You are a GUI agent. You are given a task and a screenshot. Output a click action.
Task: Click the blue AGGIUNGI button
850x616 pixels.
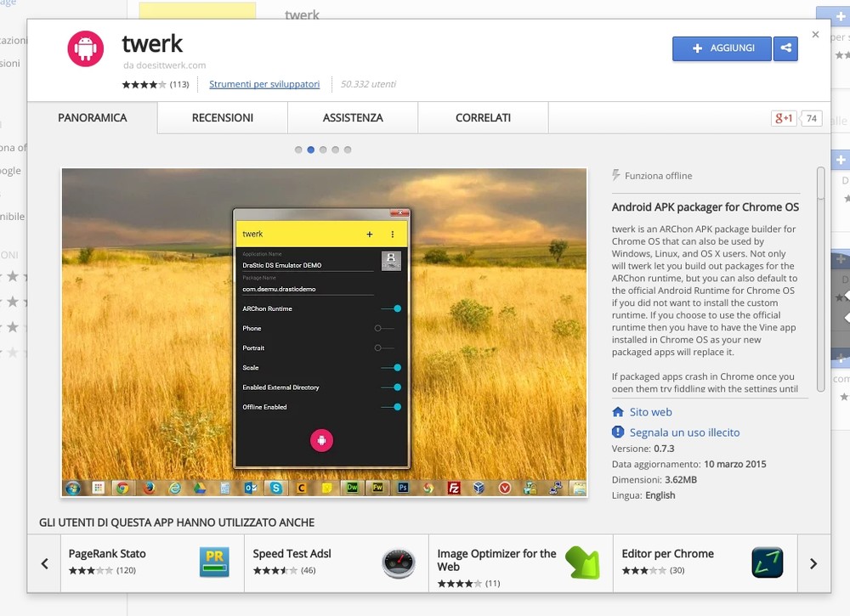[722, 48]
